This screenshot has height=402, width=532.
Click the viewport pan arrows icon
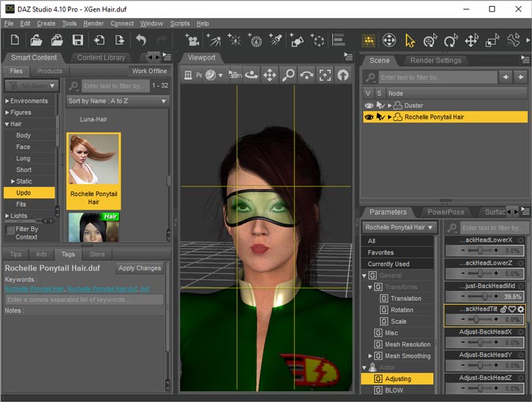[x=270, y=75]
